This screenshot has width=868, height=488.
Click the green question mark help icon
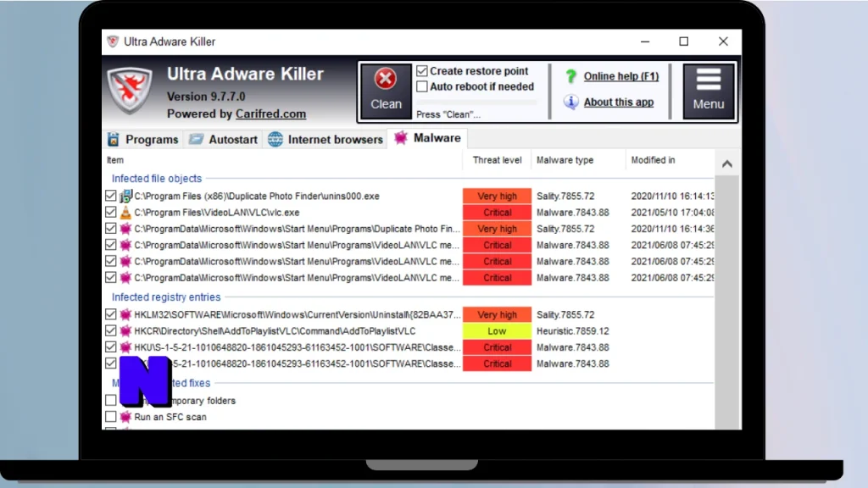[x=570, y=76]
